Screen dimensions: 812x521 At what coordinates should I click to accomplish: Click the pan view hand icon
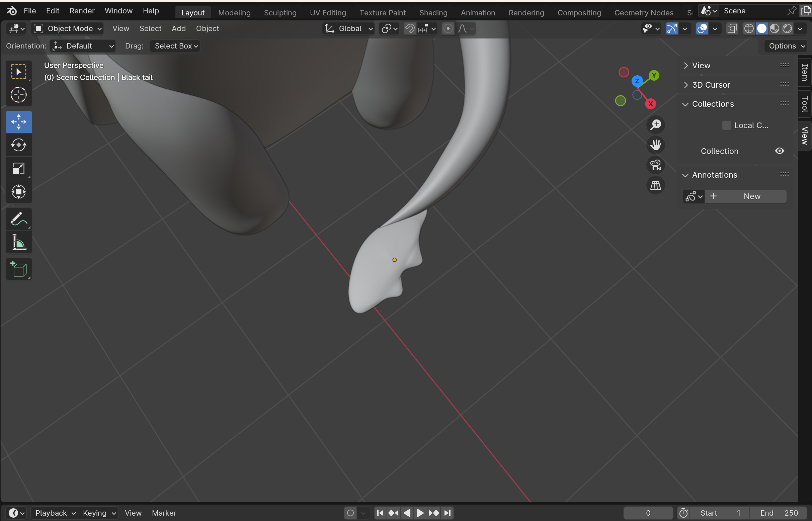pos(656,145)
